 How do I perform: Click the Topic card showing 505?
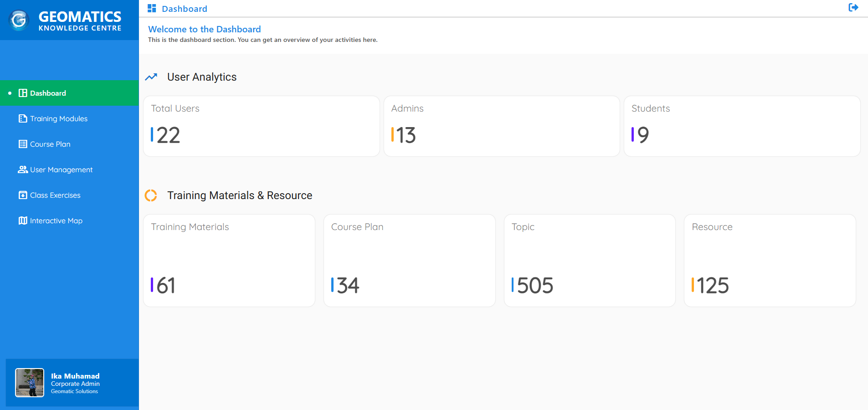click(589, 261)
